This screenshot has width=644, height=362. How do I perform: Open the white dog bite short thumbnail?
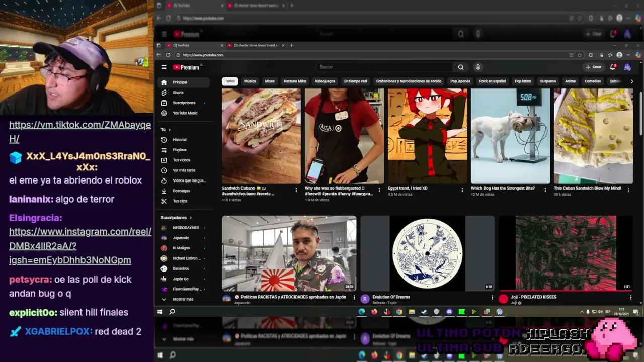point(510,136)
